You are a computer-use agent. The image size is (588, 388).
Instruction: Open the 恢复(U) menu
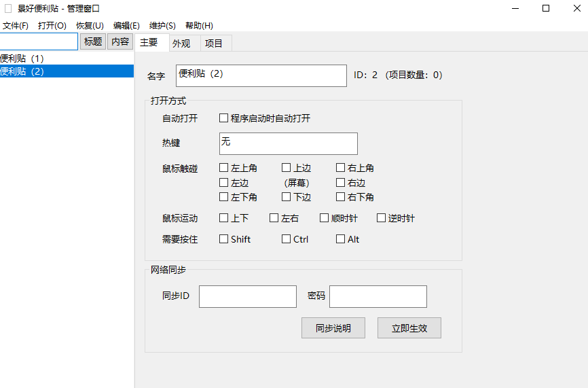click(x=90, y=26)
